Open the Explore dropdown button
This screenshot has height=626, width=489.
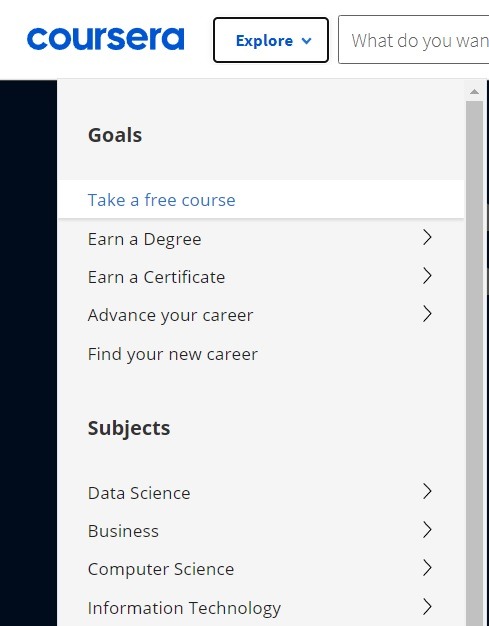pyautogui.click(x=271, y=40)
